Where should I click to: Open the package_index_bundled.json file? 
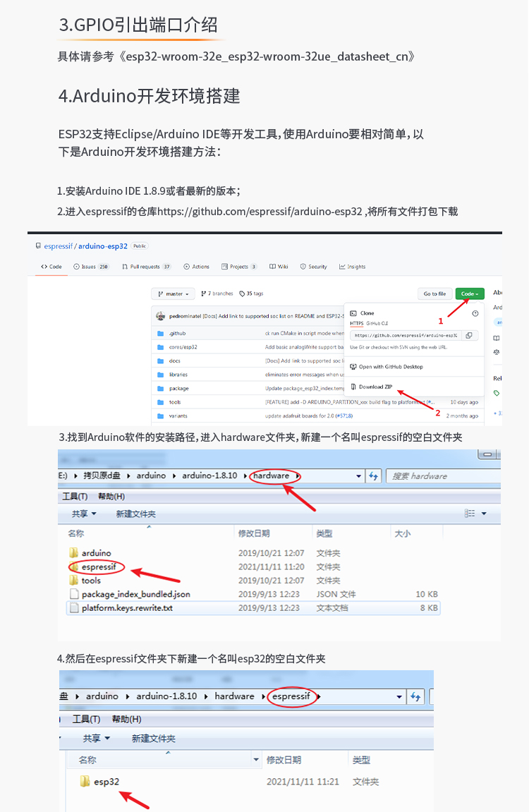pyautogui.click(x=135, y=594)
